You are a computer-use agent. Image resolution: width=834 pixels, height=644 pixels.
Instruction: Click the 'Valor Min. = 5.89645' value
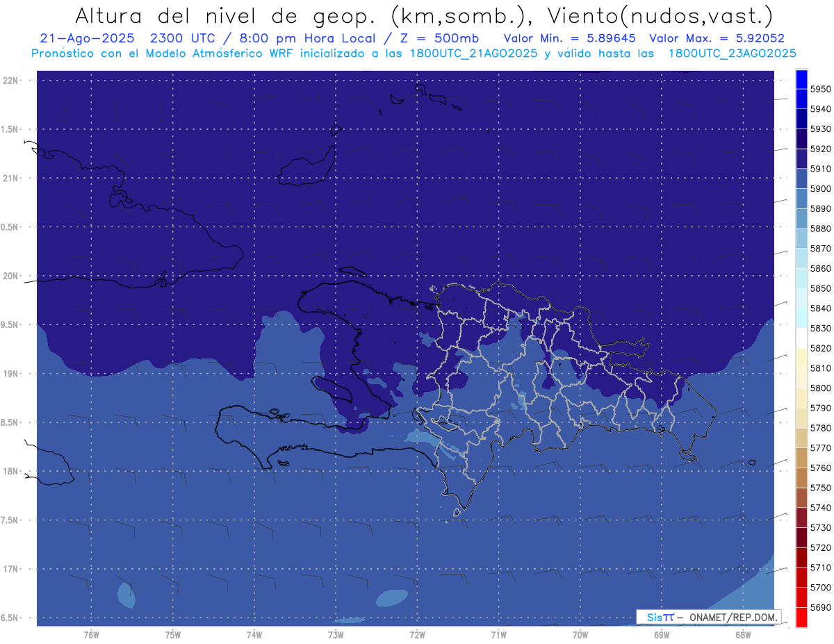point(570,38)
